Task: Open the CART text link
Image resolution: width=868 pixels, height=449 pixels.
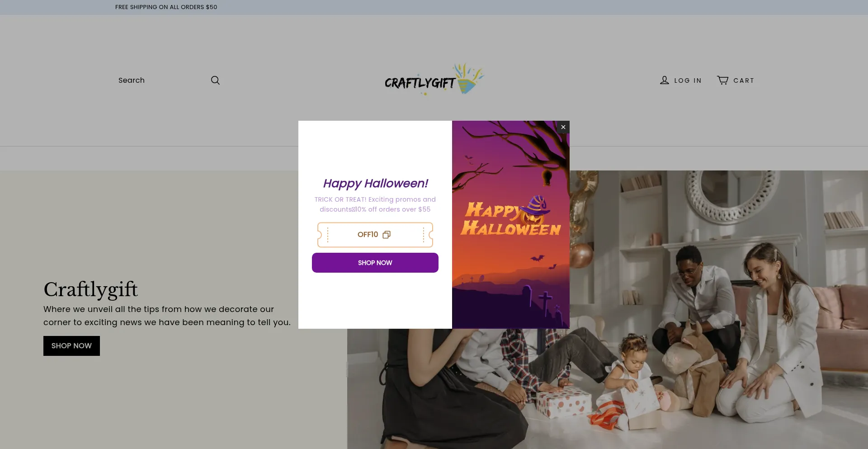Action: click(743, 80)
